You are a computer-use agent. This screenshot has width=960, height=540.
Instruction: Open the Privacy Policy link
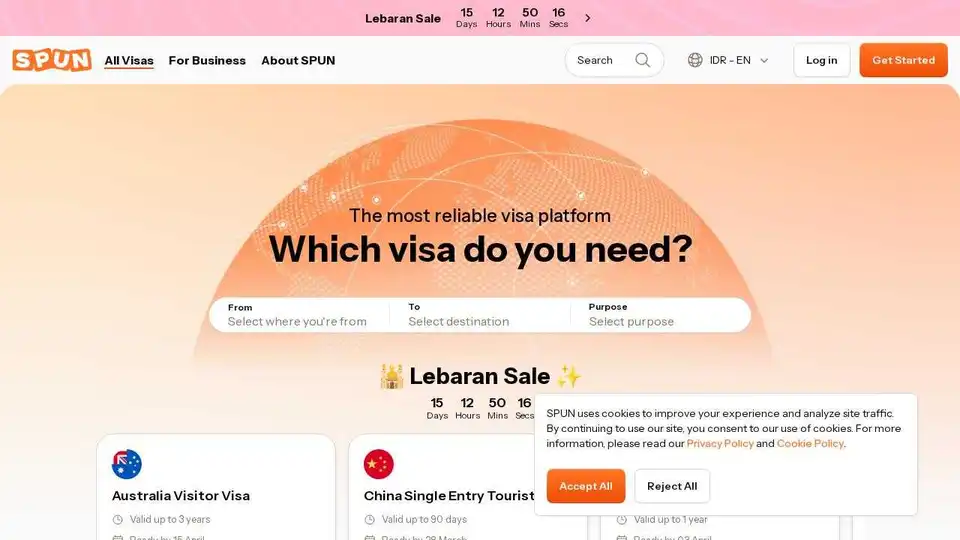click(720, 443)
